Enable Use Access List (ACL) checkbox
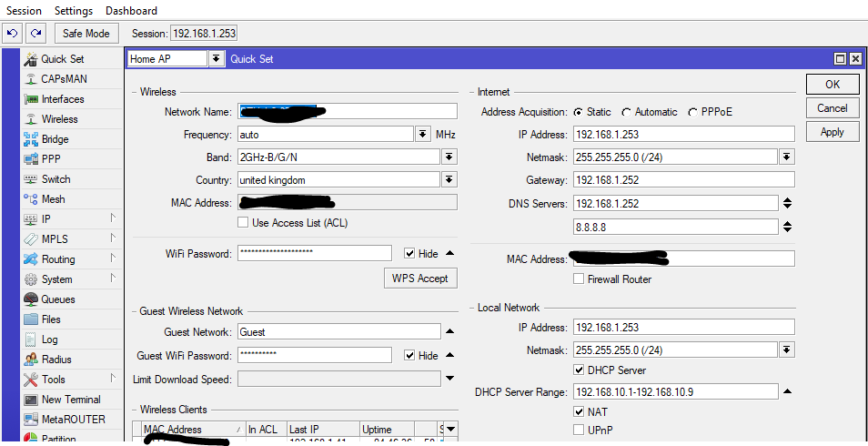 pos(242,223)
